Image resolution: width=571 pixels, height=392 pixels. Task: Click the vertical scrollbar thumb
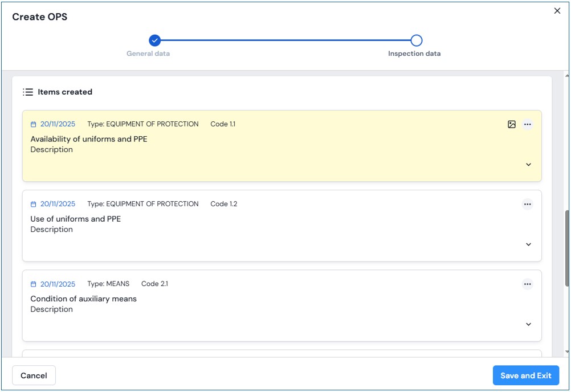pos(566,248)
